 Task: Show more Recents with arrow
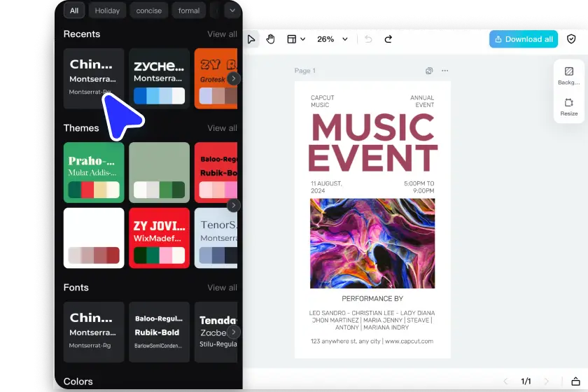click(x=234, y=78)
